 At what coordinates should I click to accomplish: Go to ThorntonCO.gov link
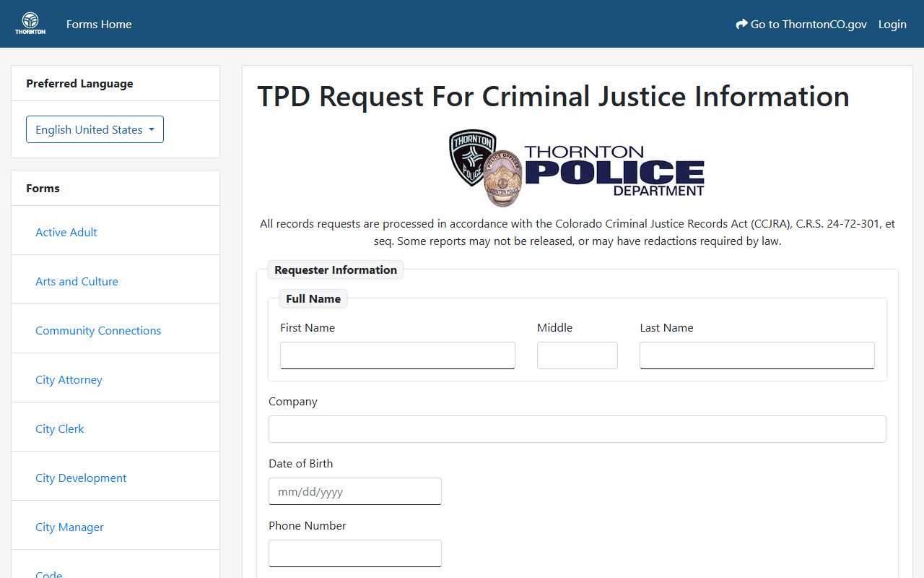click(x=801, y=24)
